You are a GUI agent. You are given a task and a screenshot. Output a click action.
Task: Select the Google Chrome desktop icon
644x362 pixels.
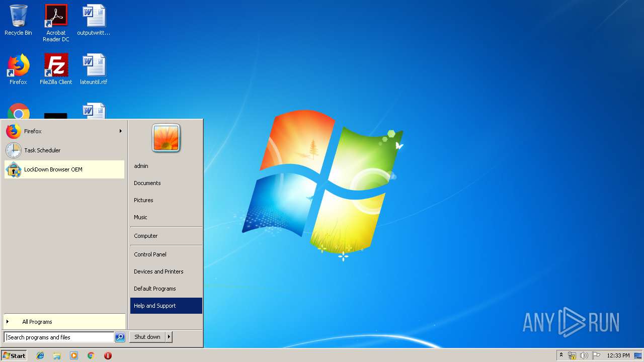pyautogui.click(x=18, y=112)
